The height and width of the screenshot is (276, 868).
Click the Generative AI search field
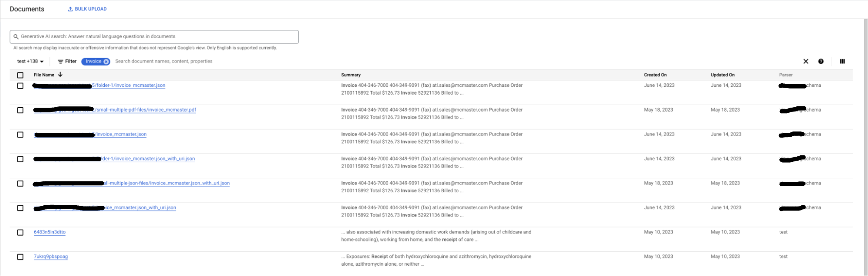tap(156, 37)
